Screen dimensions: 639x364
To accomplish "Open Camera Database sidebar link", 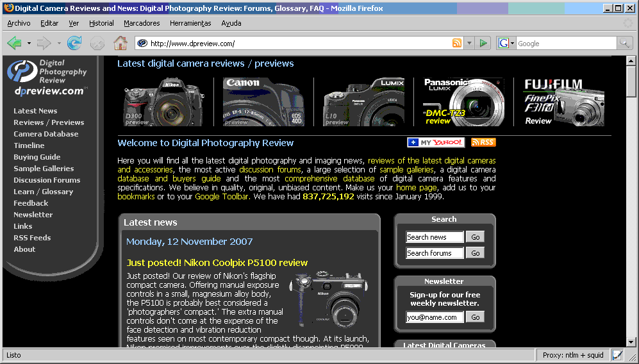I will pyautogui.click(x=46, y=134).
